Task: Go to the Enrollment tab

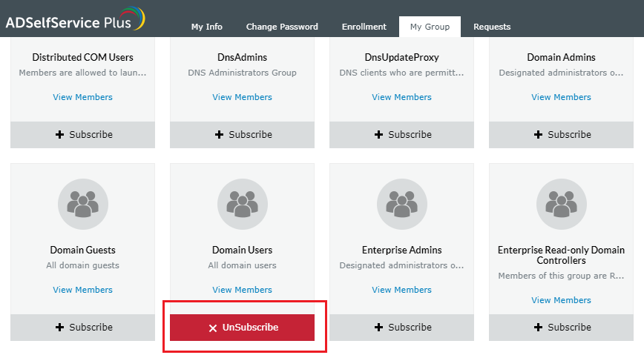Action: (364, 27)
